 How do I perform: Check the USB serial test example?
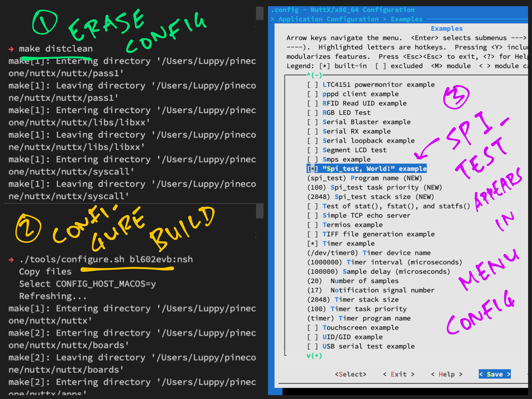click(x=312, y=346)
